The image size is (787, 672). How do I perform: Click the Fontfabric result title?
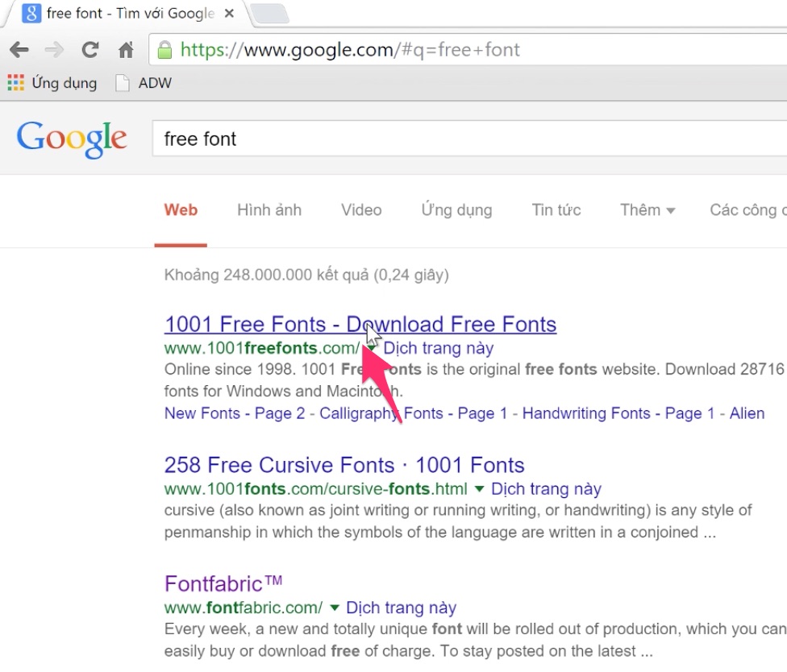click(x=214, y=583)
